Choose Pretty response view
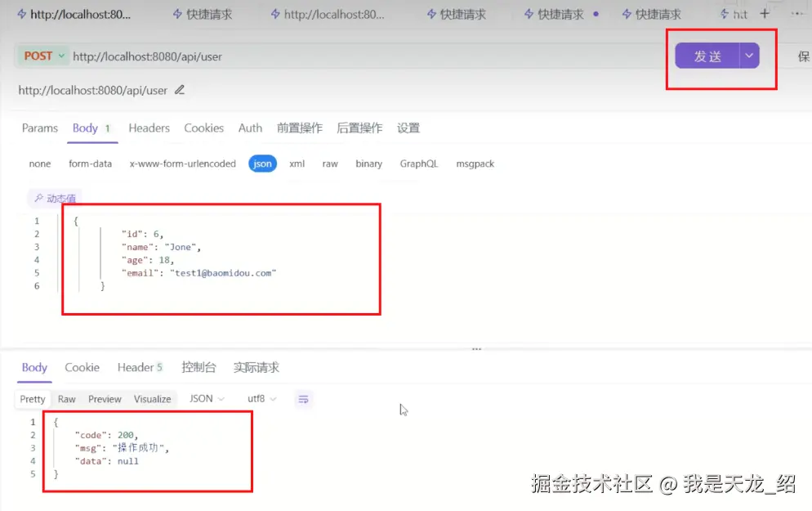812x511 pixels. (x=32, y=399)
